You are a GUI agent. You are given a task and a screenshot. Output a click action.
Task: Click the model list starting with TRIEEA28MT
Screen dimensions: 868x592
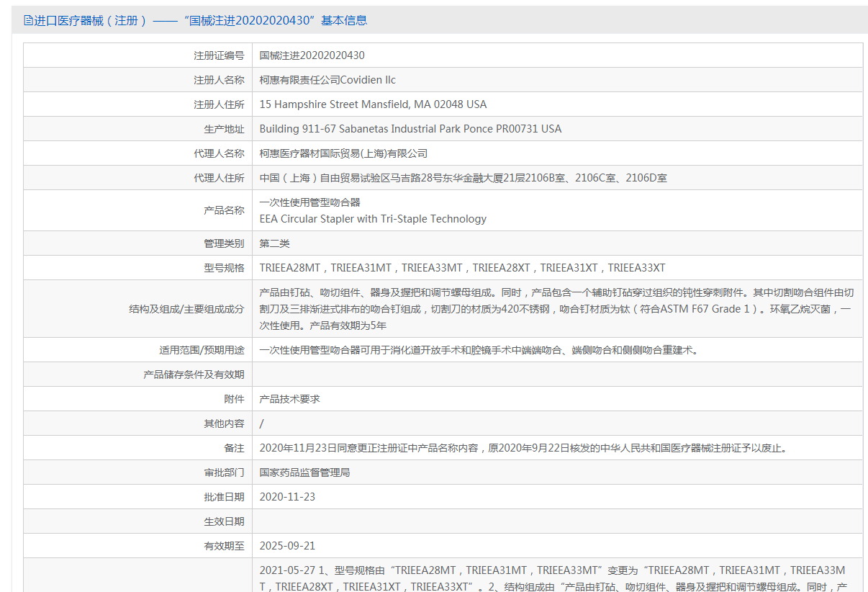tap(462, 268)
